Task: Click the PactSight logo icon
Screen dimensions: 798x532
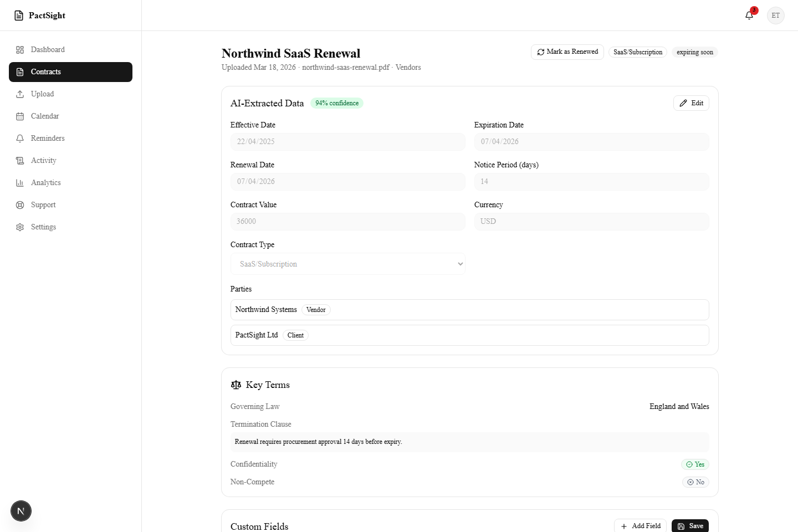Action: pos(19,16)
